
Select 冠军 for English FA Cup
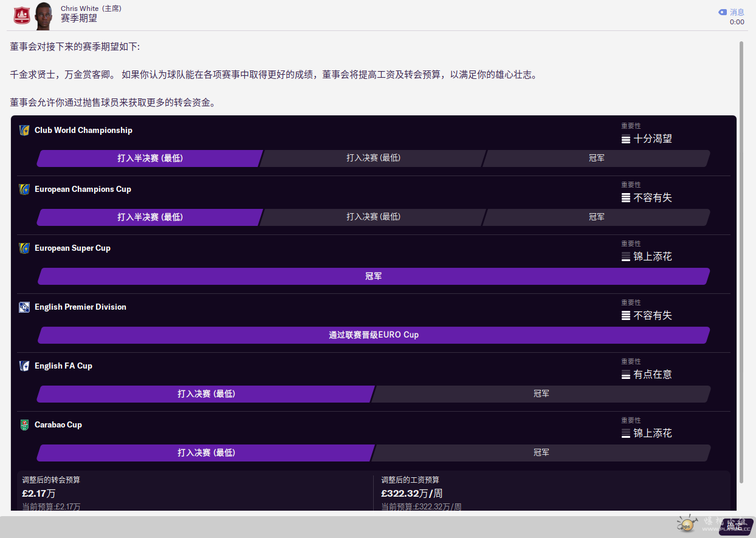(x=541, y=394)
